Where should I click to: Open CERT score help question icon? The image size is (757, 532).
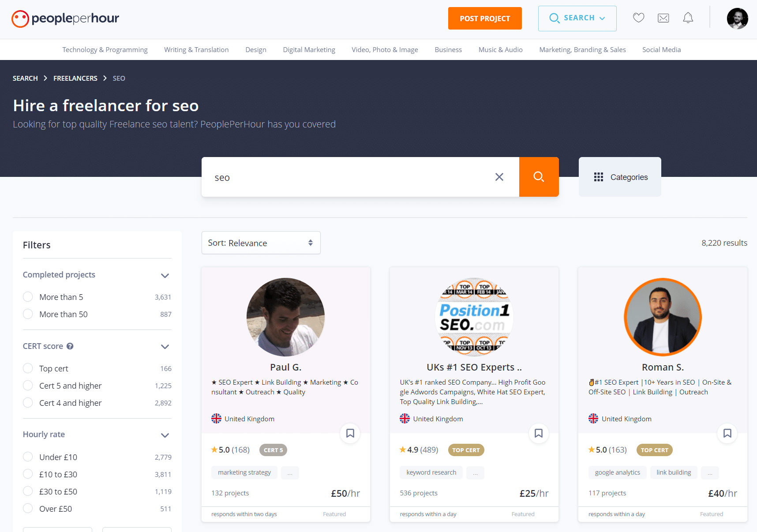(x=70, y=346)
